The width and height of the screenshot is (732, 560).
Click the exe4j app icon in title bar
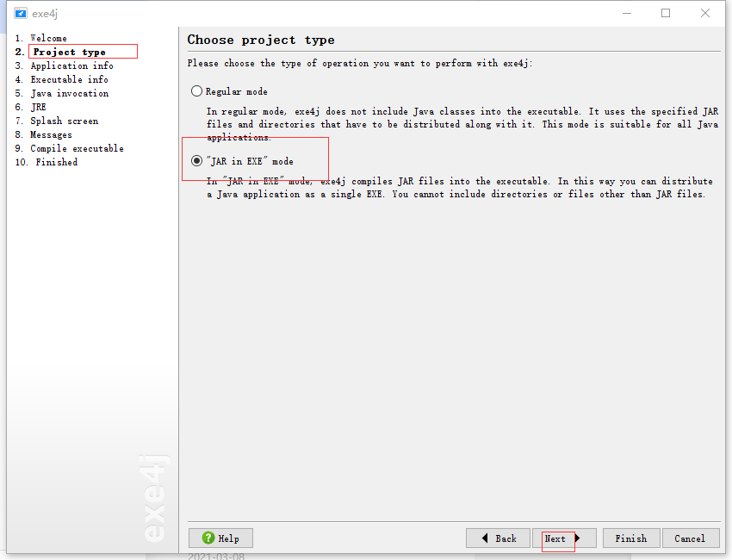click(21, 13)
